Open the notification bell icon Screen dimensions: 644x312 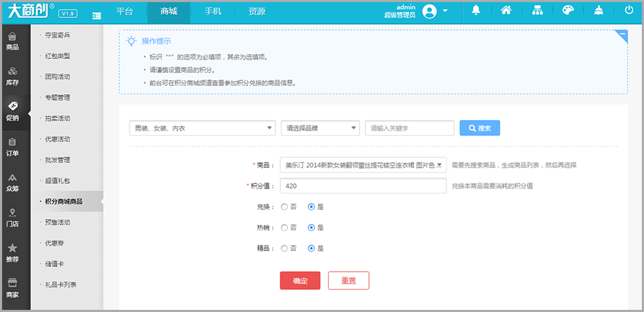(x=476, y=10)
